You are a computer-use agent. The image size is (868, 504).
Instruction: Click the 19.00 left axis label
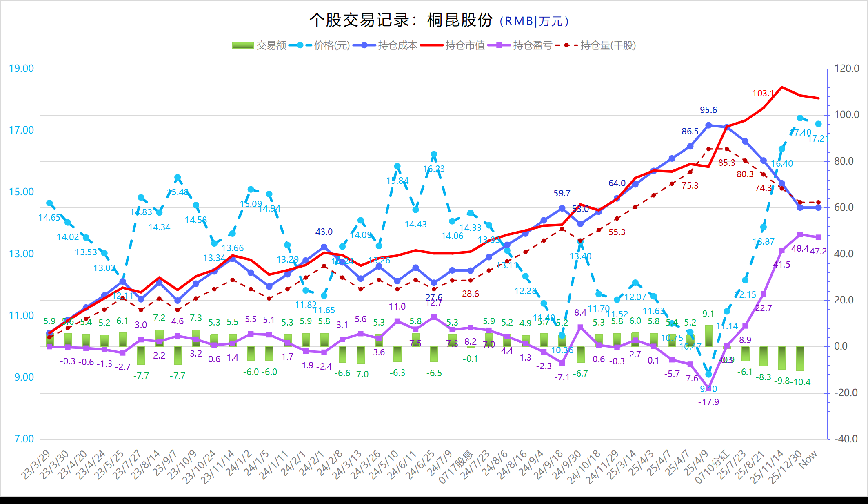(21, 69)
